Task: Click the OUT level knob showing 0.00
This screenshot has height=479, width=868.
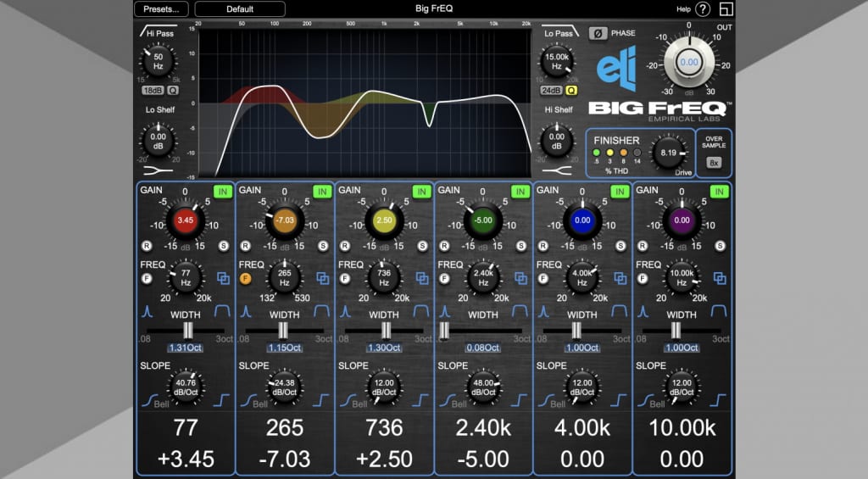Action: (688, 62)
